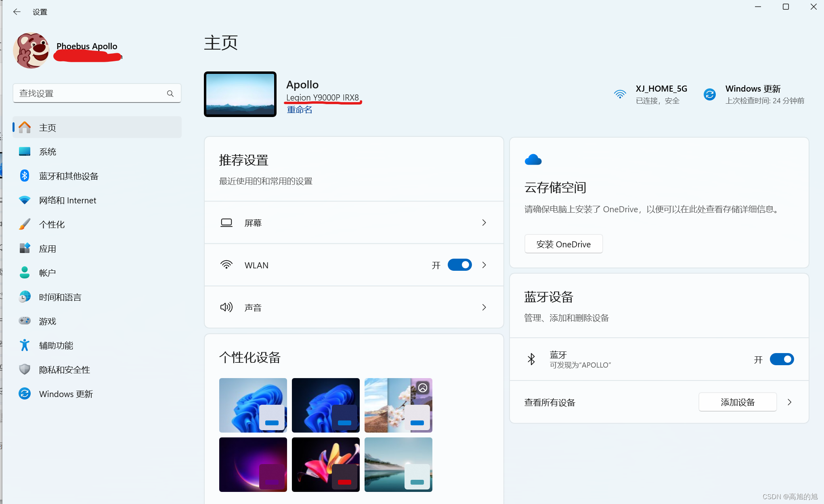Disable the Bluetooth toggle switch
Viewport: 824px width, 504px height.
(781, 359)
